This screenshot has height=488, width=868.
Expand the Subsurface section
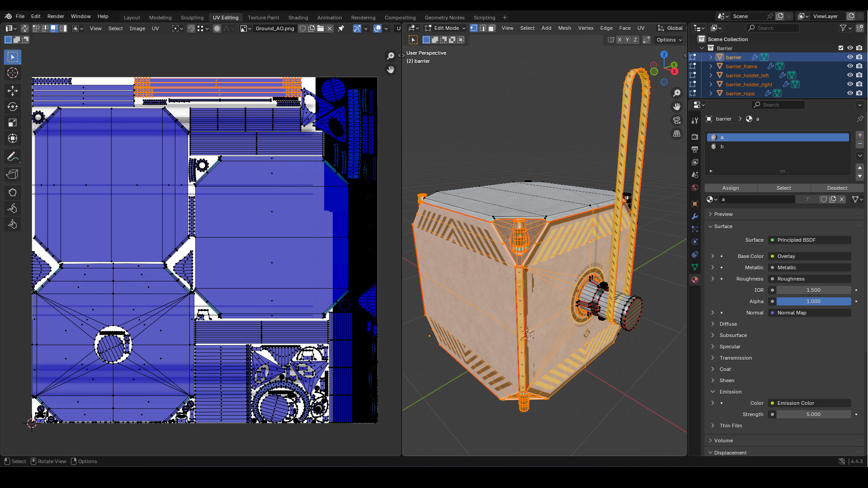pyautogui.click(x=713, y=335)
